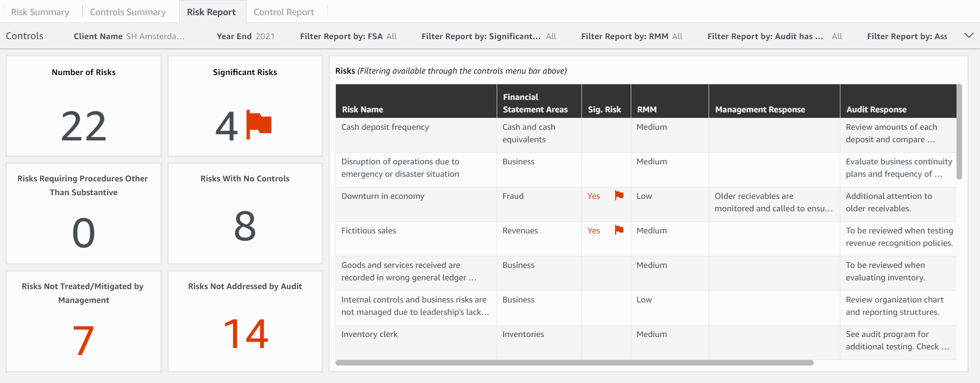Image resolution: width=980 pixels, height=383 pixels.
Task: Click the flag icon in Fictitious sales row
Action: (619, 230)
